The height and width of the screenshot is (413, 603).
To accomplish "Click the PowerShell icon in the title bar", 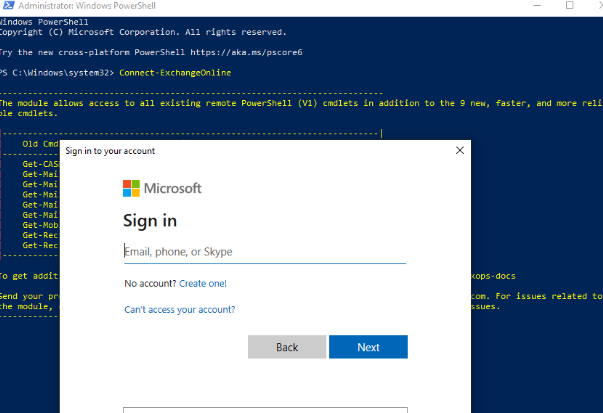I will pyautogui.click(x=8, y=5).
